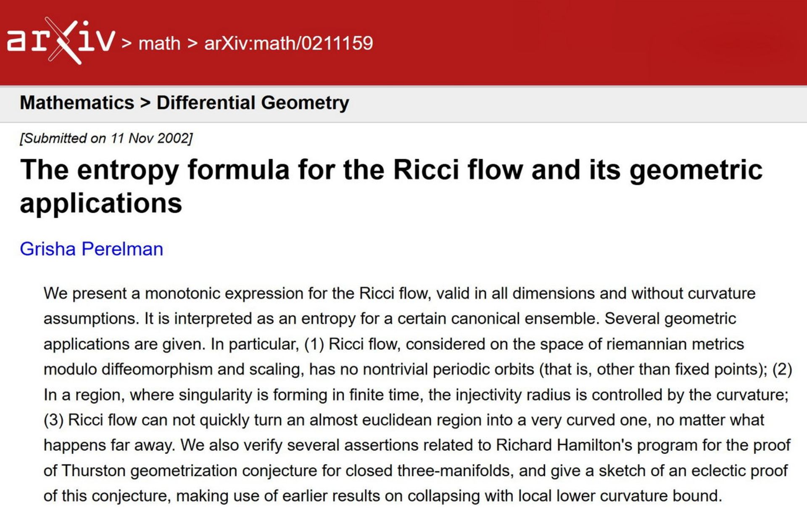Image resolution: width=807 pixels, height=532 pixels.
Task: Click the arrow separator before "math"
Action: point(127,43)
